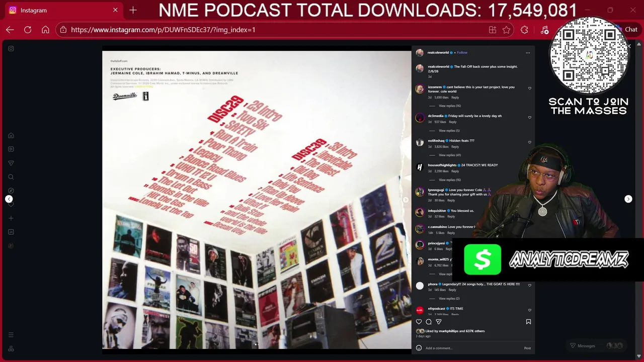
Task: Expand View replies (41) under nolifeshaq
Action: [x=450, y=155]
